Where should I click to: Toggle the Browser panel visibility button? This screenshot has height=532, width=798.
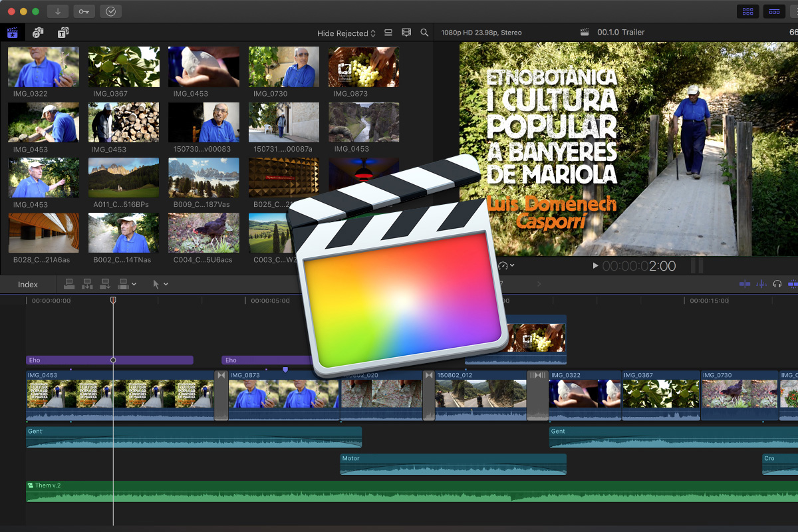748,11
